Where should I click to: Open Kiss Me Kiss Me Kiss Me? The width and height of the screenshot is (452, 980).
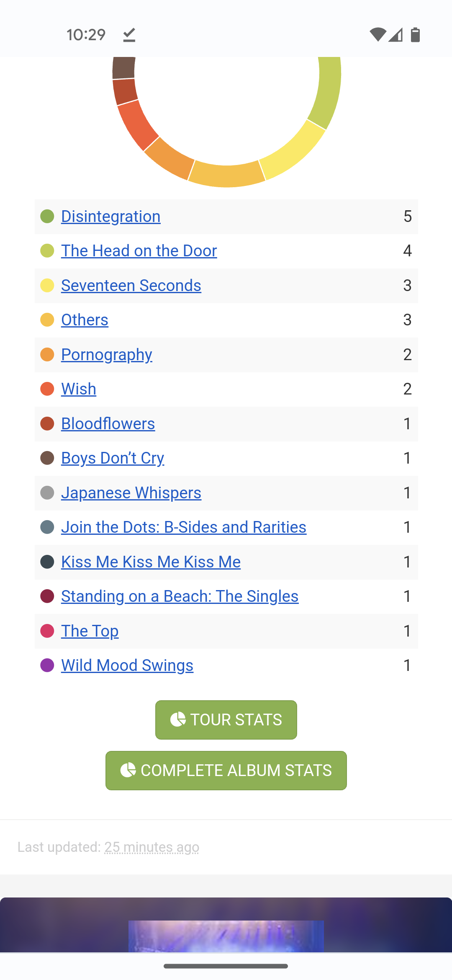pos(151,562)
